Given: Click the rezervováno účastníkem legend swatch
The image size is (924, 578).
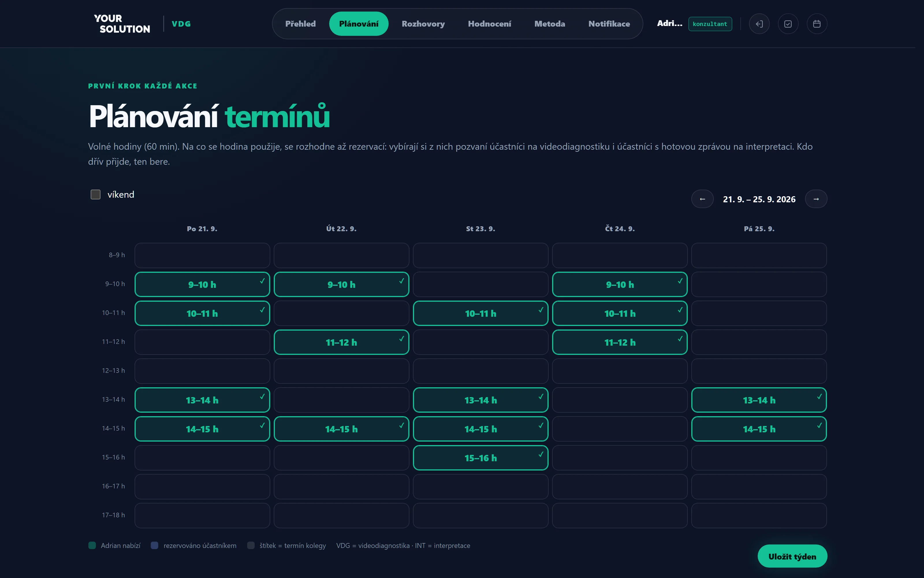Looking at the screenshot, I should coord(155,545).
